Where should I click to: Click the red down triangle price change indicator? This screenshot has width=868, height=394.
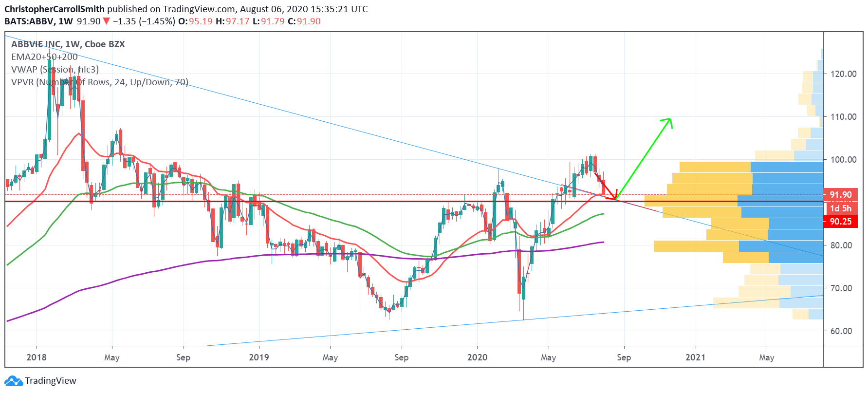pos(106,21)
